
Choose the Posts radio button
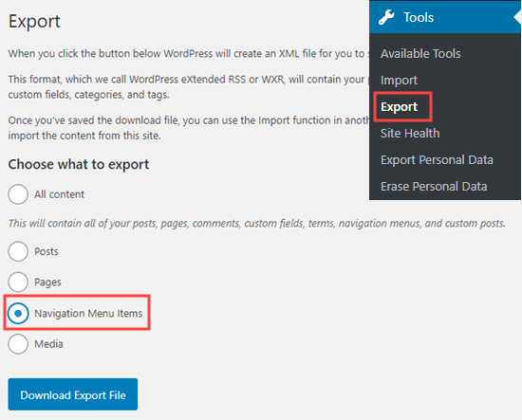[18, 251]
